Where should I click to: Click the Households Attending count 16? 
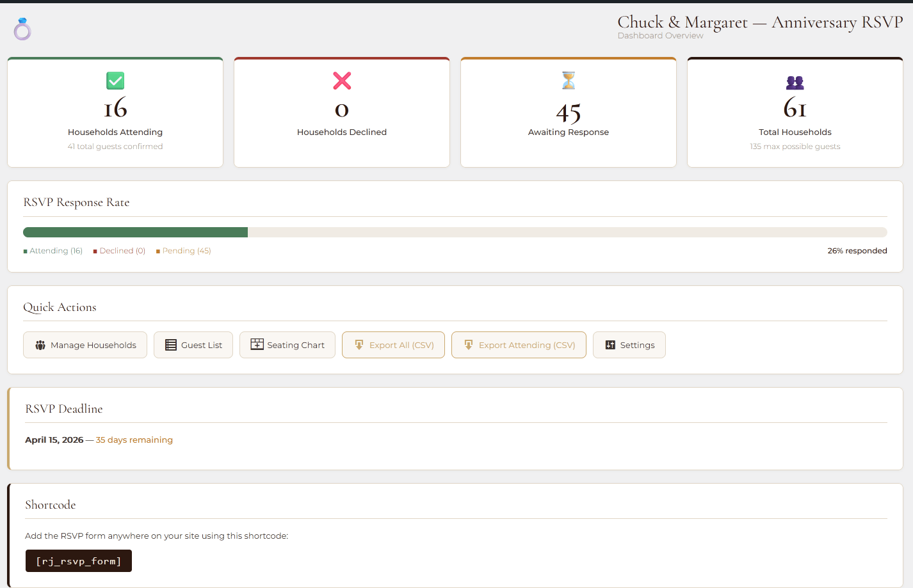pyautogui.click(x=115, y=108)
